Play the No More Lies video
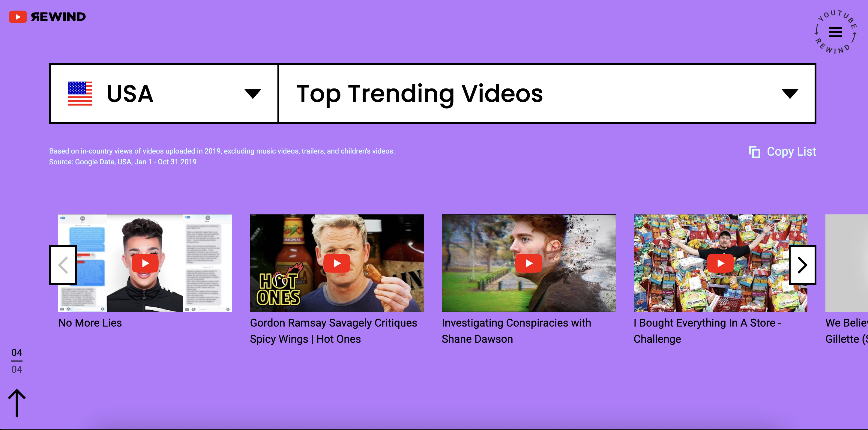This screenshot has width=868, height=430. click(145, 263)
